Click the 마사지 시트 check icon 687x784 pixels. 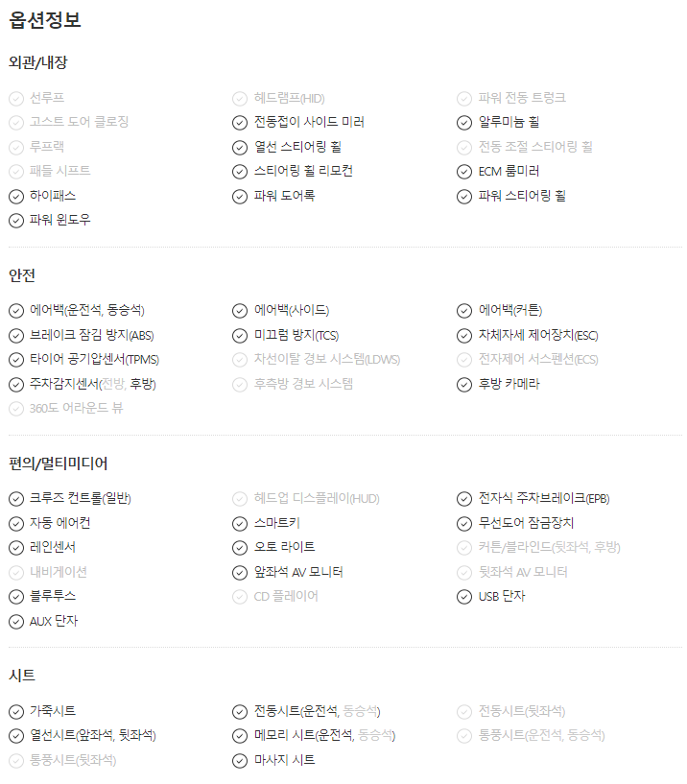tap(240, 761)
